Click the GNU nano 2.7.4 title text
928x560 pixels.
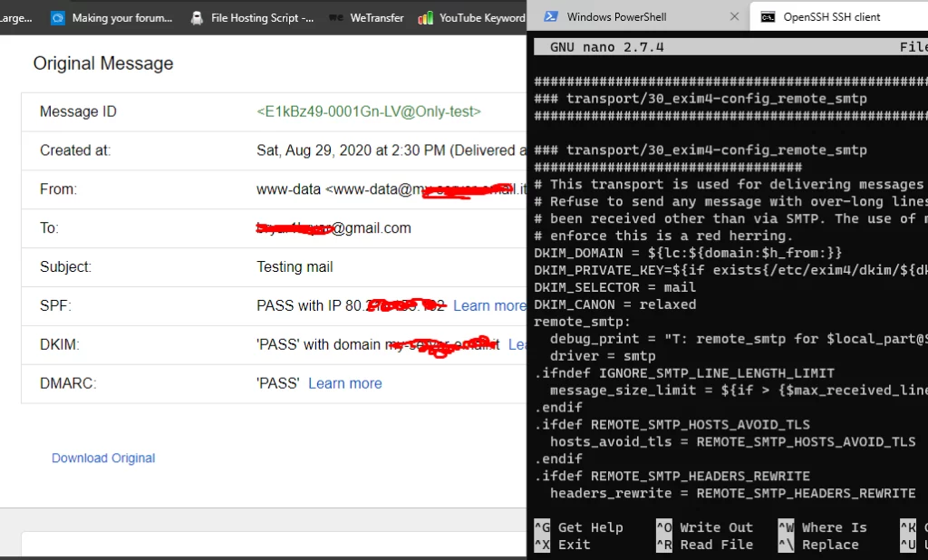click(x=606, y=47)
